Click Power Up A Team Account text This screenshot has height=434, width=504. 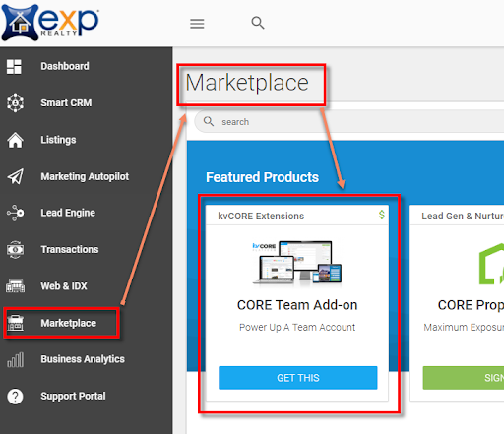297,327
